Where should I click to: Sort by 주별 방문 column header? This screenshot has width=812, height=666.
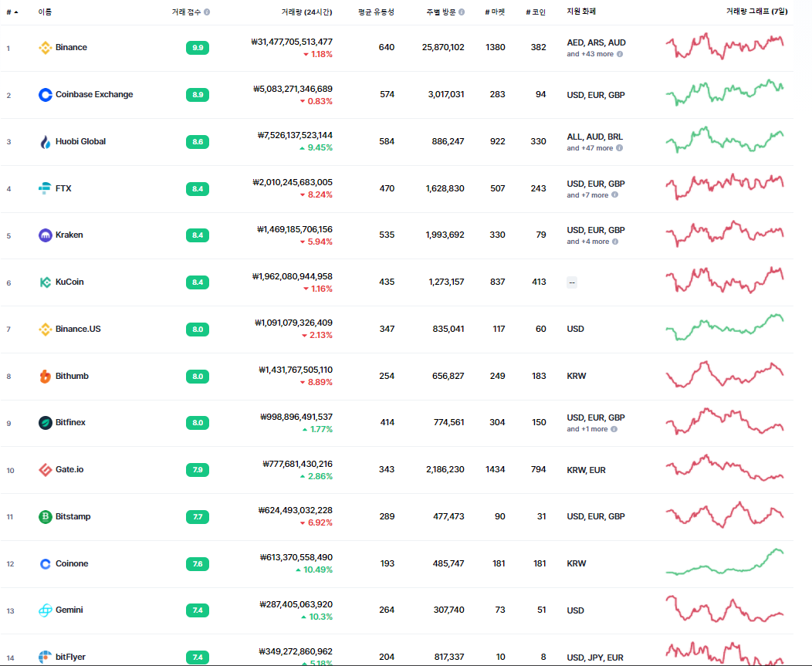tap(442, 12)
